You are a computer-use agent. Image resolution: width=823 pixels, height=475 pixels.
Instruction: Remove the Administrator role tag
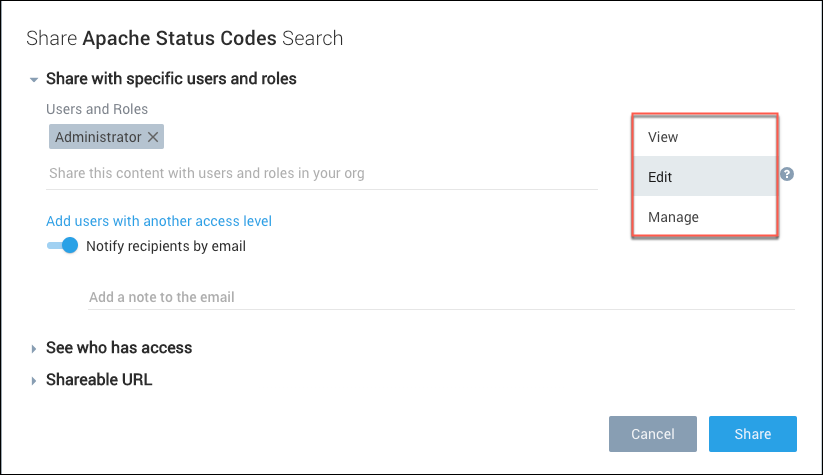click(153, 137)
